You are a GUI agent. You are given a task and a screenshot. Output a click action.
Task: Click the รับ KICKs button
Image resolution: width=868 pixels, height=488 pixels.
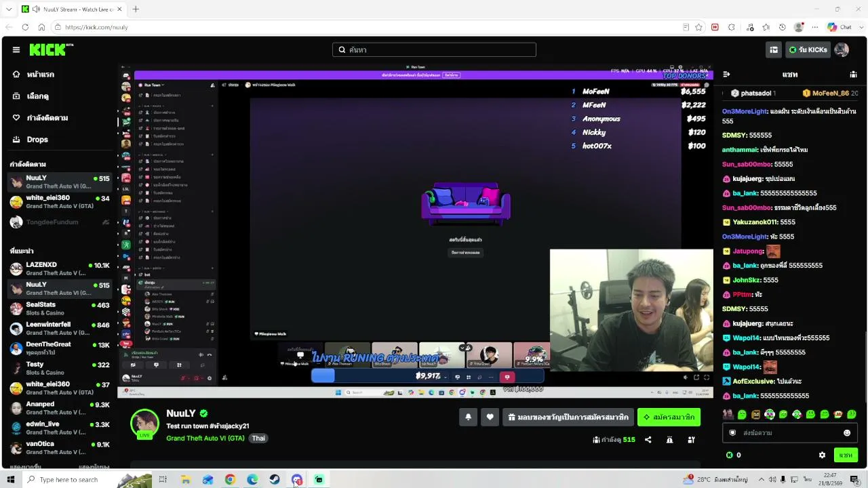click(808, 49)
